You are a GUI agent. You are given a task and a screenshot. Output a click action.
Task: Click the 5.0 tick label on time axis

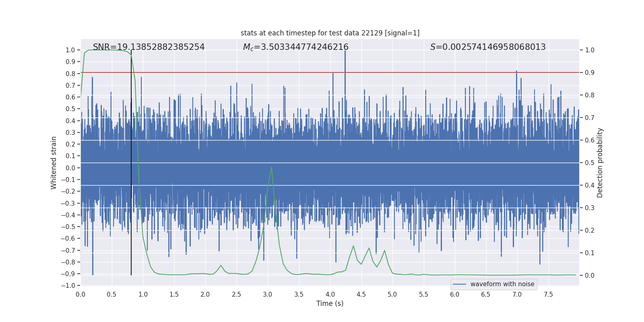(392, 295)
